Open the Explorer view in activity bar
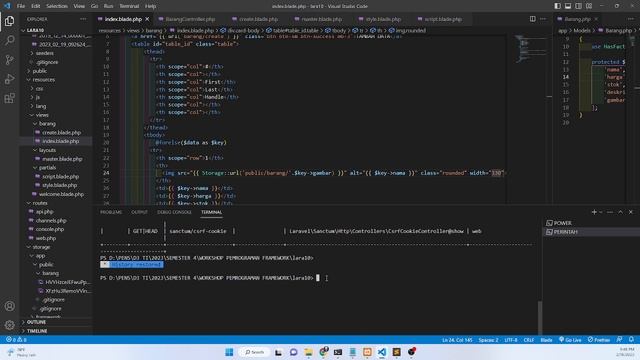Image resolution: width=640 pixels, height=360 pixels. point(9,21)
